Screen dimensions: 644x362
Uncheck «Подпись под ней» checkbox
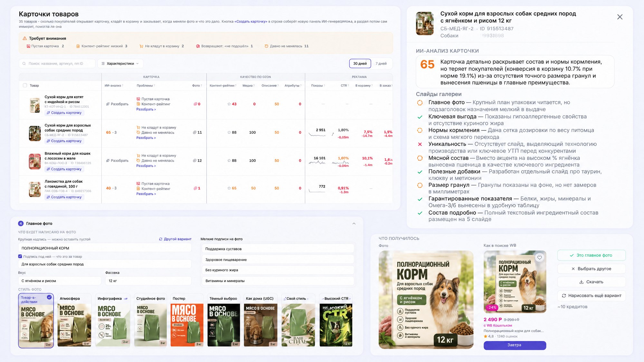pos(20,256)
